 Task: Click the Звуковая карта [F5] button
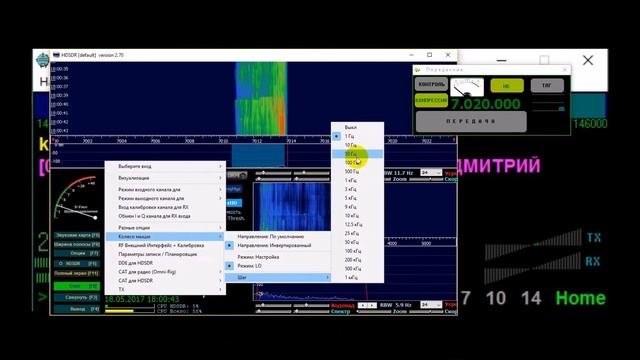pyautogui.click(x=77, y=236)
